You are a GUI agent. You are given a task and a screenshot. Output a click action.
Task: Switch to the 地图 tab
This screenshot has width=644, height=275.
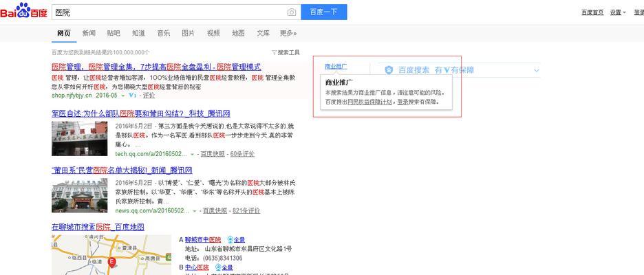pos(238,33)
